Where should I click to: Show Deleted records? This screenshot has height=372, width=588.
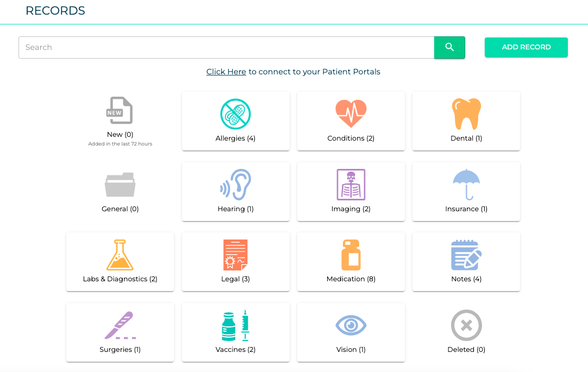click(466, 332)
